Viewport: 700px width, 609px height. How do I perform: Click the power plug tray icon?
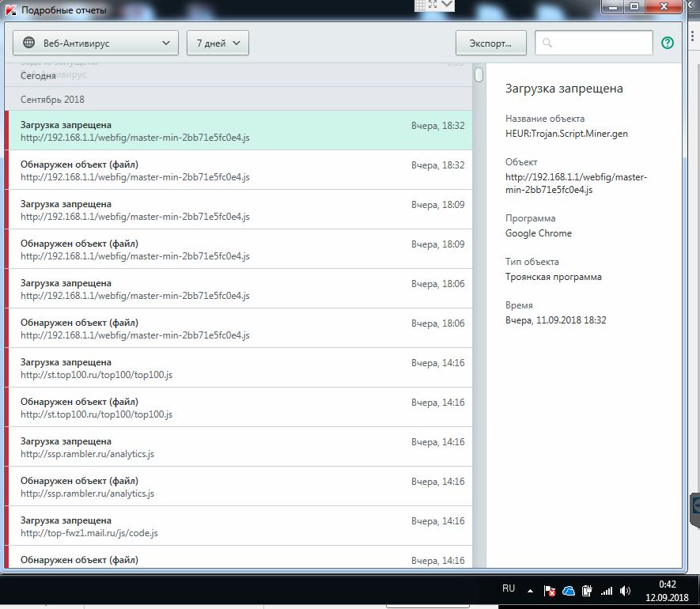click(x=587, y=591)
